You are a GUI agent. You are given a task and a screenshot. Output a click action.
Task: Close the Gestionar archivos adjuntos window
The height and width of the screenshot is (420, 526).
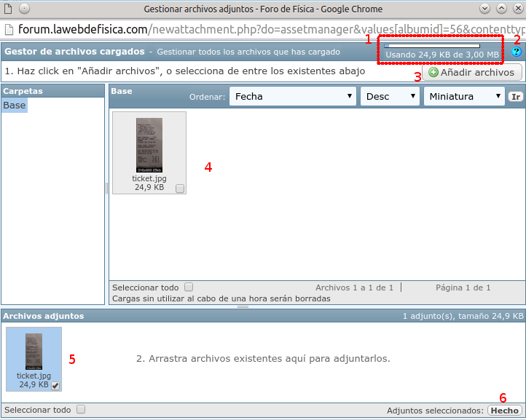(517, 9)
